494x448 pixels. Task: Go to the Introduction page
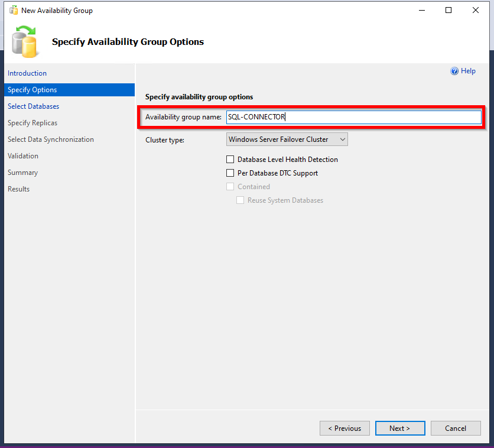tap(27, 73)
